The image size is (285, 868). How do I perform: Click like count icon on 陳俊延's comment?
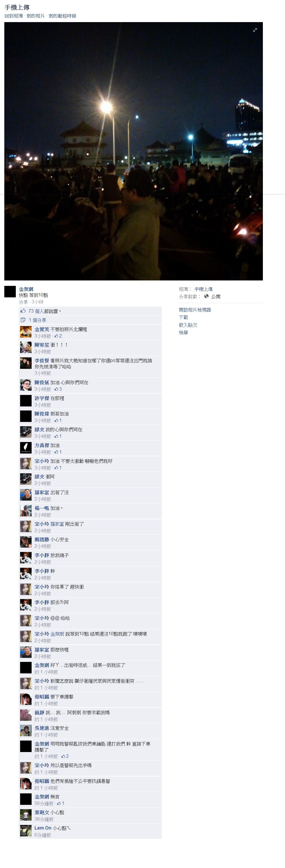56,389
